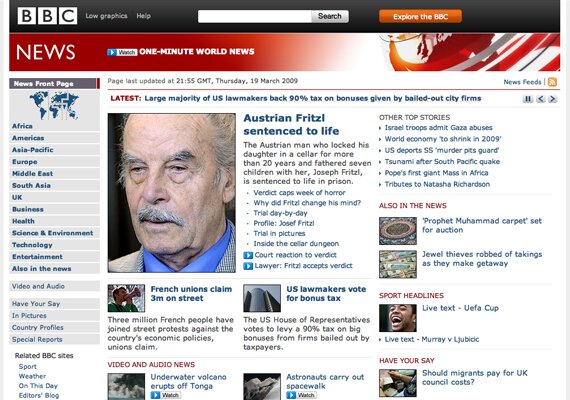Click the Prophet Muhammad carpet thumbnail
The image size is (570, 400).
[398, 231]
